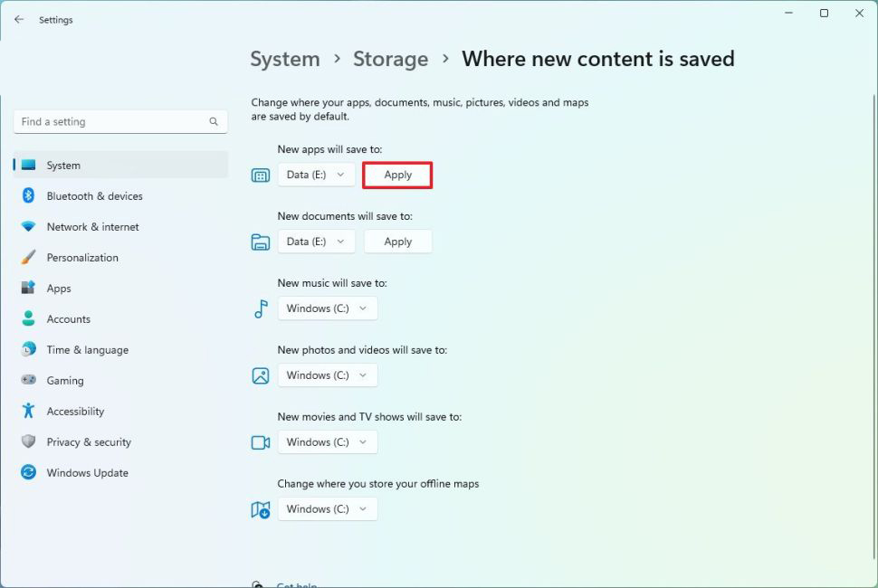Viewport: 878px width, 588px height.
Task: Click the Gaming controller icon
Action: click(x=28, y=381)
